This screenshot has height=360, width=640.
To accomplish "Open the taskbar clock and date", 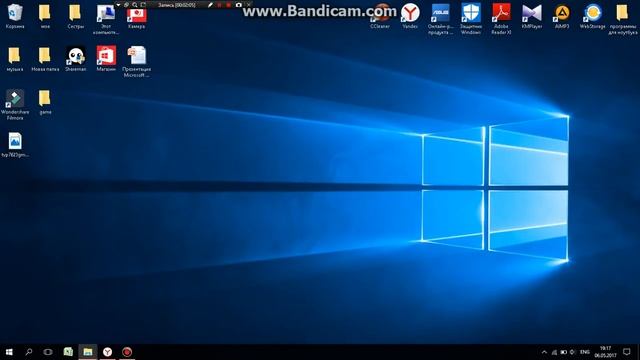I will coord(605,352).
